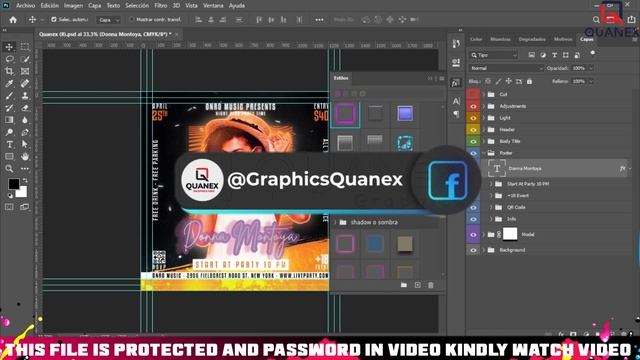
Task: Select the Rectangle shape tool
Action: [9, 156]
